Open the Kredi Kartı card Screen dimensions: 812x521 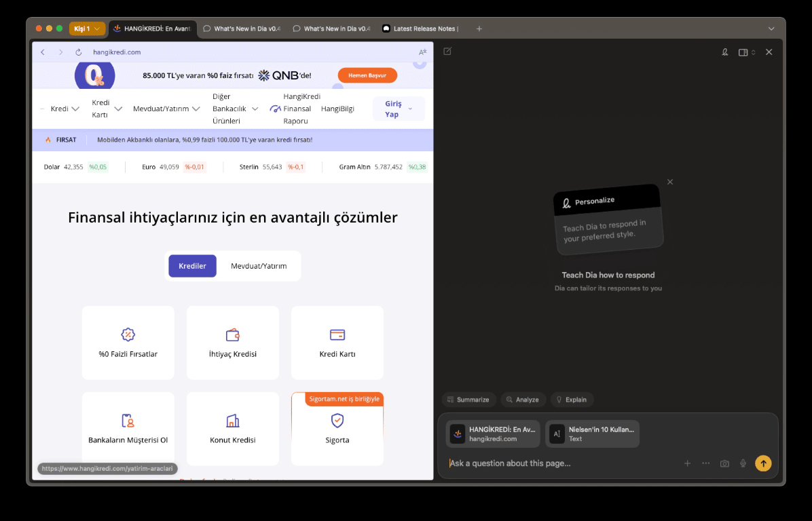337,343
